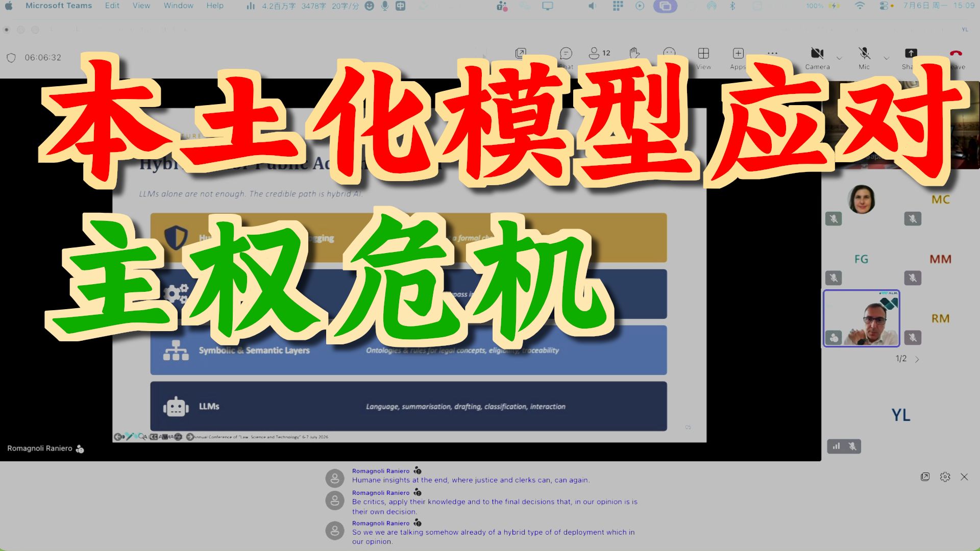Click the 'So we we are talking' caption
980x551 pixels.
493,537
